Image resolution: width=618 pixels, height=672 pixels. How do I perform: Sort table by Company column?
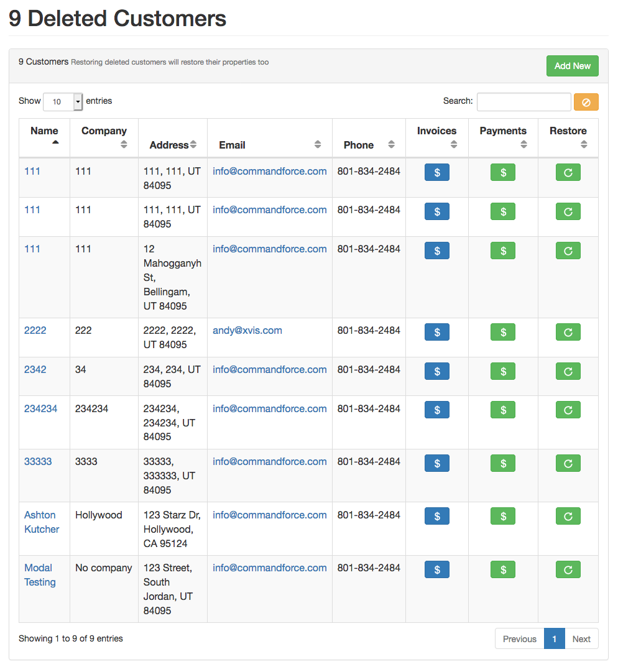[104, 137]
